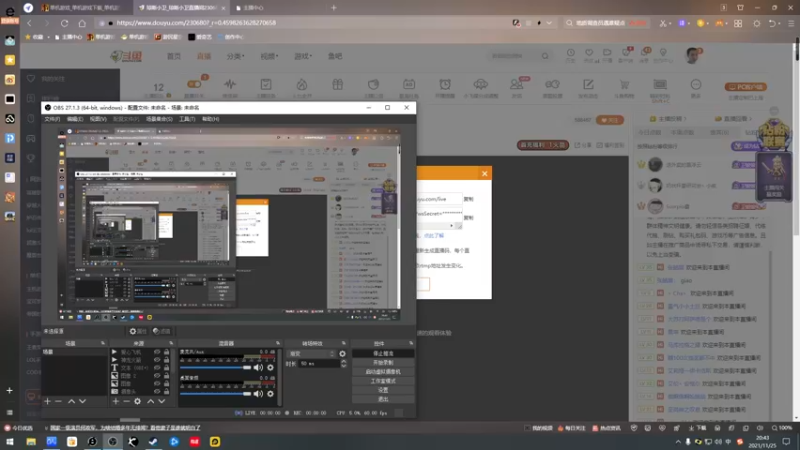Open the 场景集合(S) menu in OBS
This screenshot has width=800, height=450.
pos(159,119)
